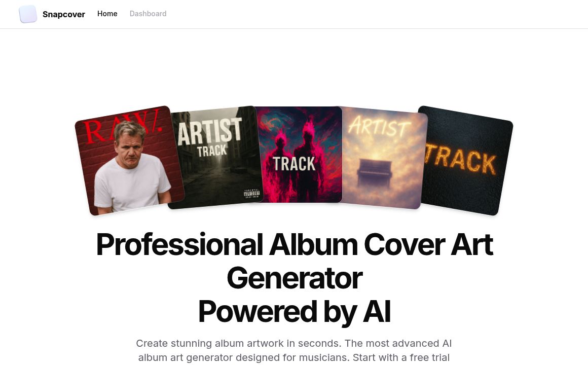588x365 pixels.
Task: Click the word Generator in the heading
Action: click(x=295, y=278)
